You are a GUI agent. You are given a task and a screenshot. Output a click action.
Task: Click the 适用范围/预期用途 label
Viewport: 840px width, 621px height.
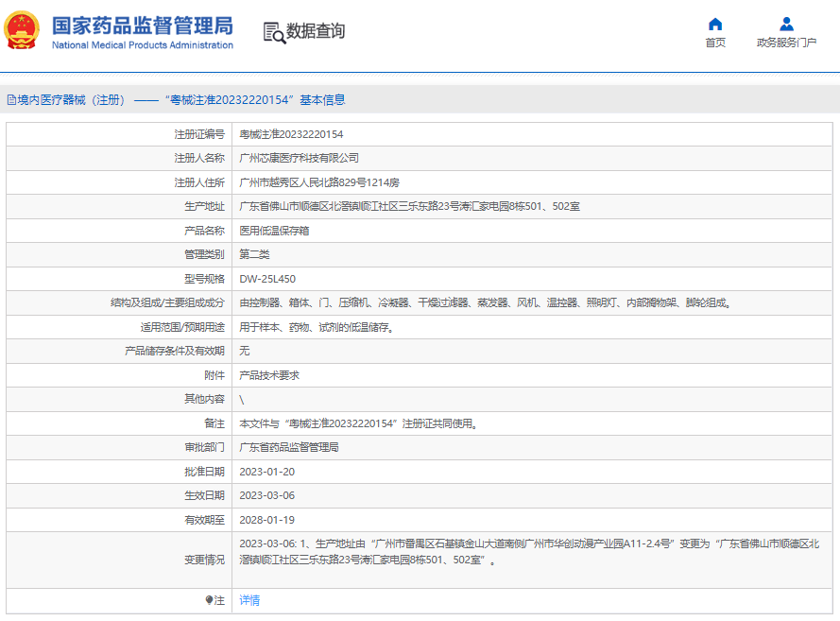[x=182, y=327]
